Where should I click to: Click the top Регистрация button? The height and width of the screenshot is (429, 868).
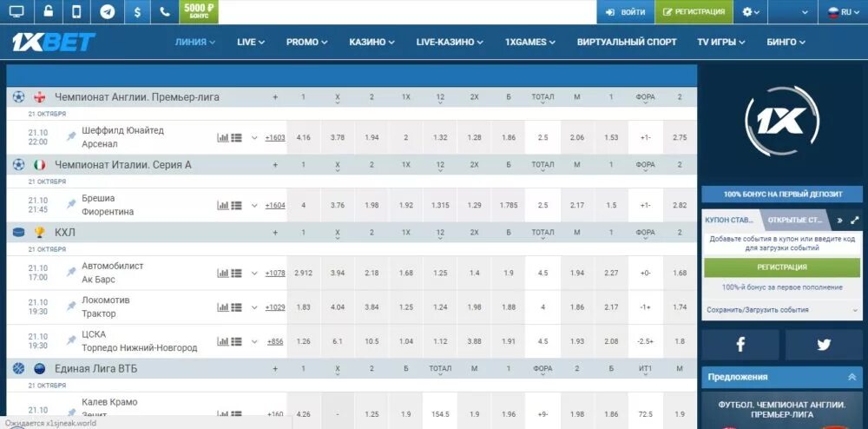[x=694, y=11]
